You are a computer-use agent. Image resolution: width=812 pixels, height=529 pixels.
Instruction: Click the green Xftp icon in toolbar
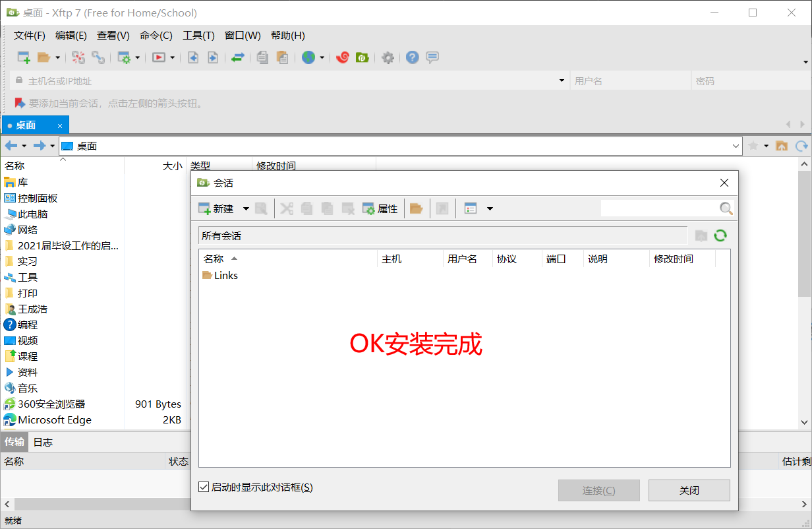pyautogui.click(x=362, y=57)
